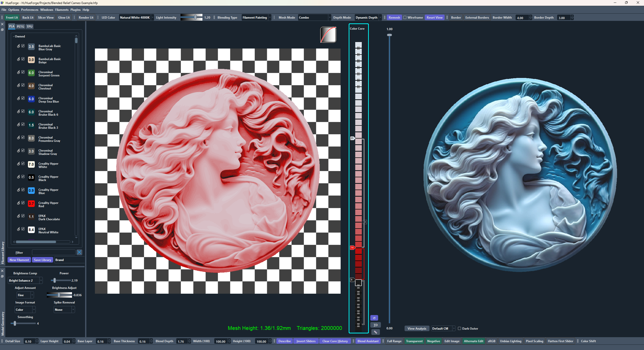The height and width of the screenshot is (350, 644).
Task: Open the Default CM dropdown
Action: point(443,328)
